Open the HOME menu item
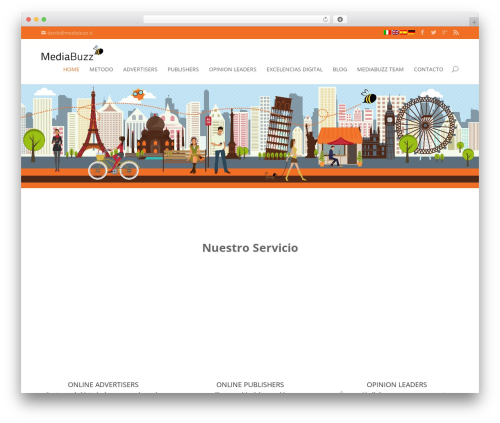 pyautogui.click(x=71, y=69)
